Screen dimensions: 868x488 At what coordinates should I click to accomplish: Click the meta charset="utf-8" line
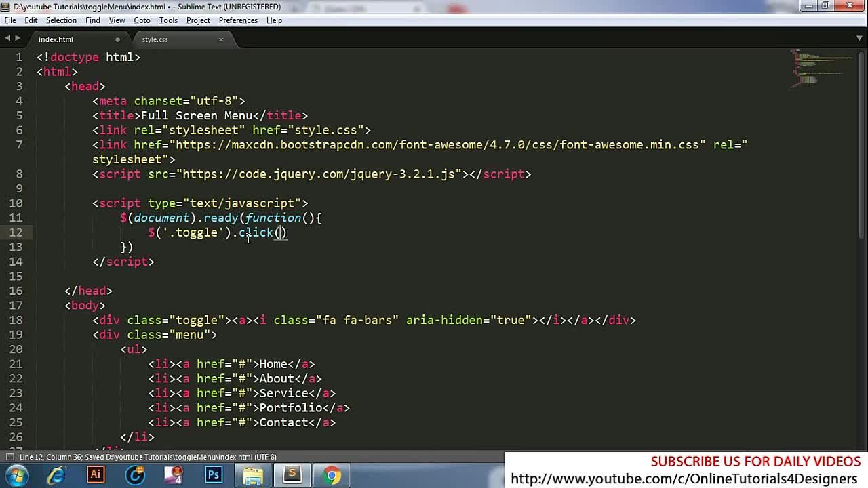(x=168, y=101)
